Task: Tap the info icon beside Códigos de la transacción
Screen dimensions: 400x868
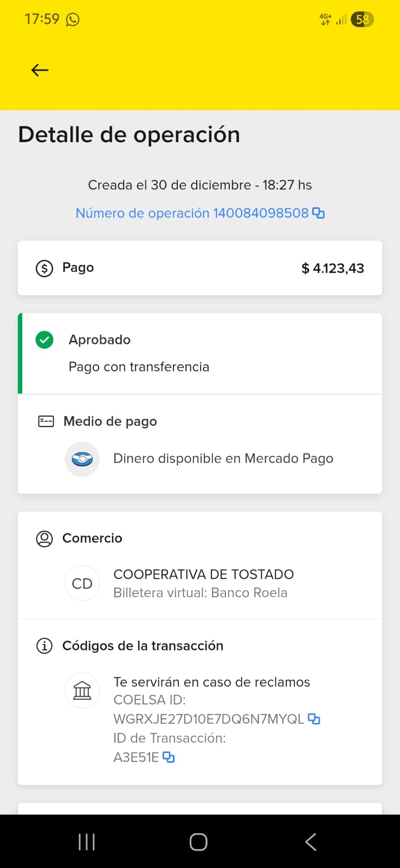Action: (x=44, y=646)
